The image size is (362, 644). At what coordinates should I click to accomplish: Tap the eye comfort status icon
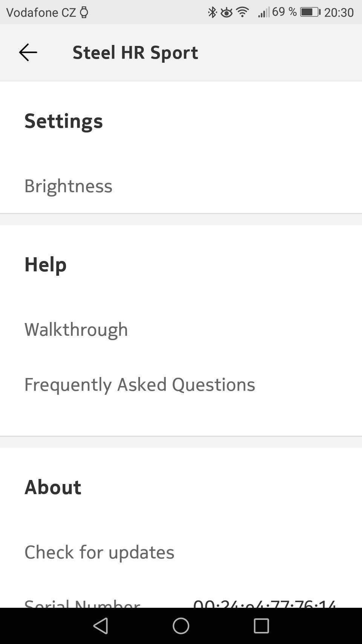click(x=226, y=13)
